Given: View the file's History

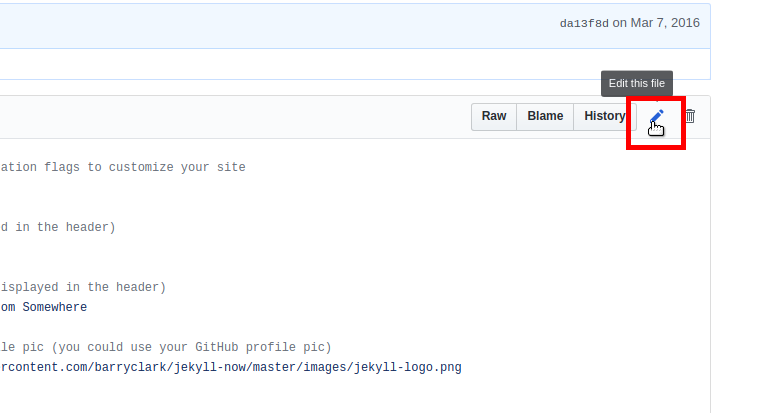Looking at the screenshot, I should (x=605, y=116).
